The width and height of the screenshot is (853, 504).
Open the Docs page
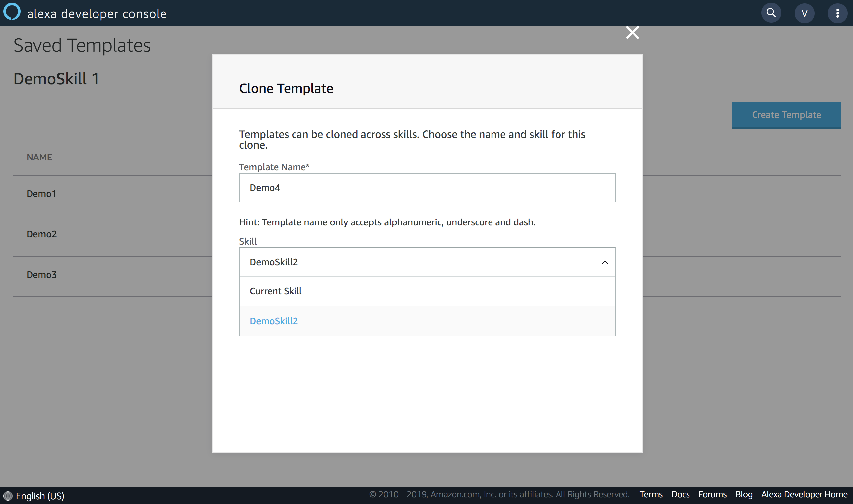tap(681, 494)
